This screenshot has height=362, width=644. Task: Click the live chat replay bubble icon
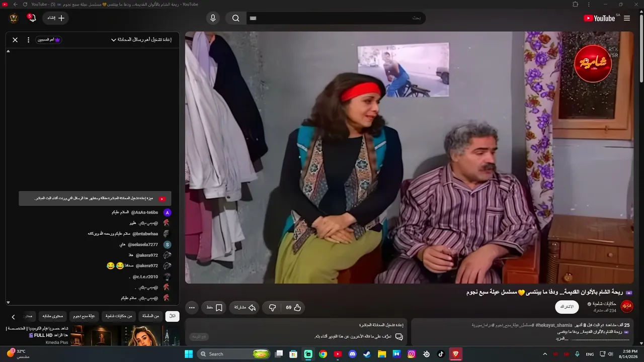coord(399,337)
